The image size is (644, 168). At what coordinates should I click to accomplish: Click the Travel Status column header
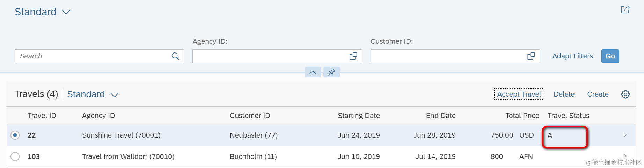tap(568, 115)
